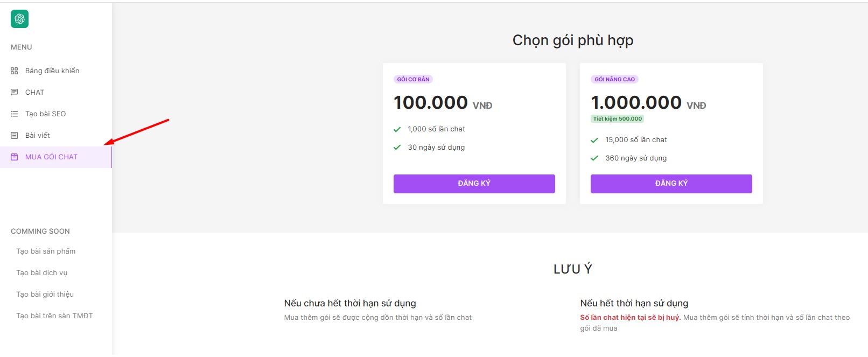Image resolution: width=868 pixels, height=357 pixels.
Task: Click the Tạo bài SEO list icon
Action: point(15,114)
